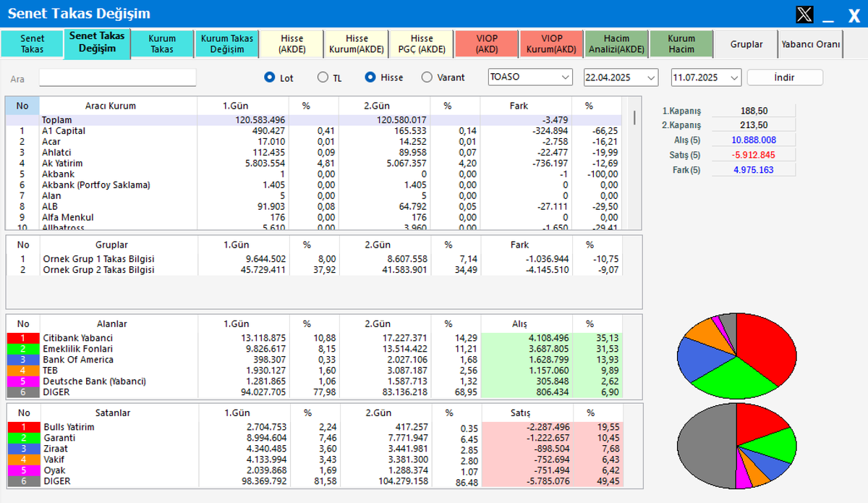Open the 11.07.2025 end date dropdown

(x=707, y=77)
